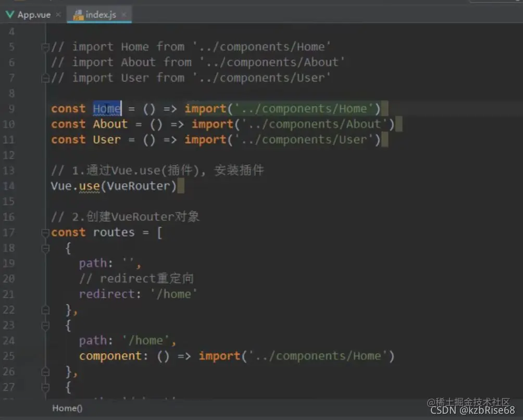Collapse fold marker at line 7
This screenshot has height=420, width=523.
[45, 79]
